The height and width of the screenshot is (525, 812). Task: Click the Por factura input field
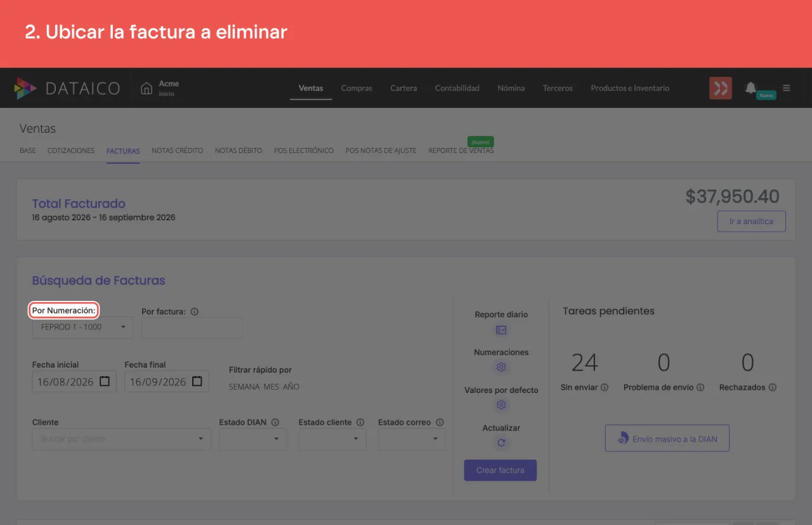point(192,328)
